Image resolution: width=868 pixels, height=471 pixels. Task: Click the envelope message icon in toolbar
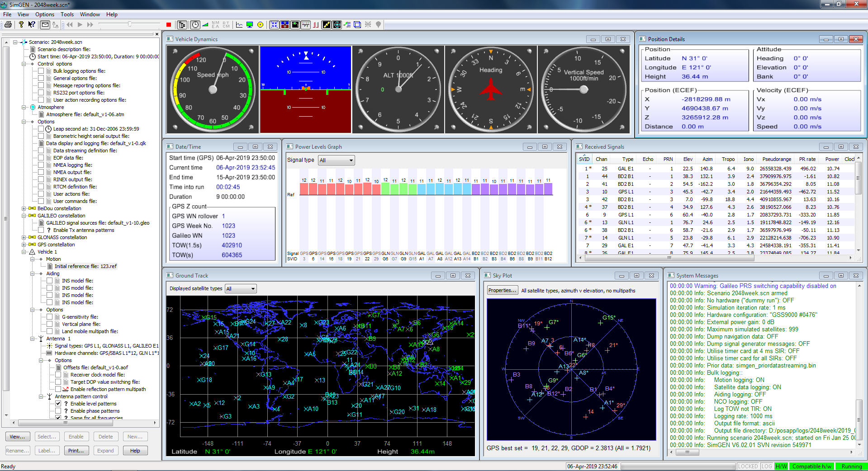tap(45, 25)
